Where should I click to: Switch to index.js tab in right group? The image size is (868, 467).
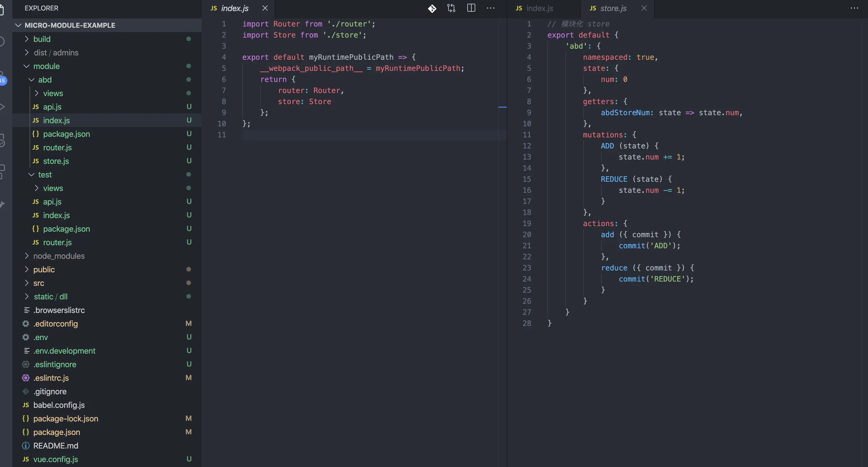point(539,8)
